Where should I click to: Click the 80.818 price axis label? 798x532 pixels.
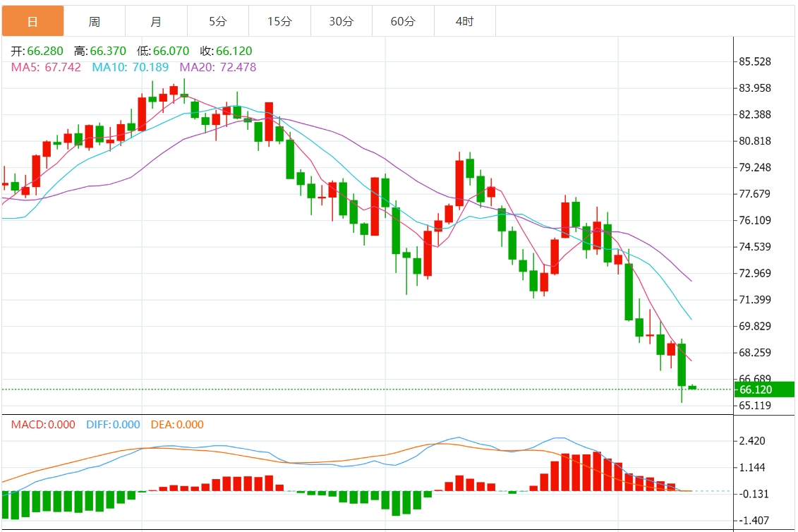tap(755, 141)
